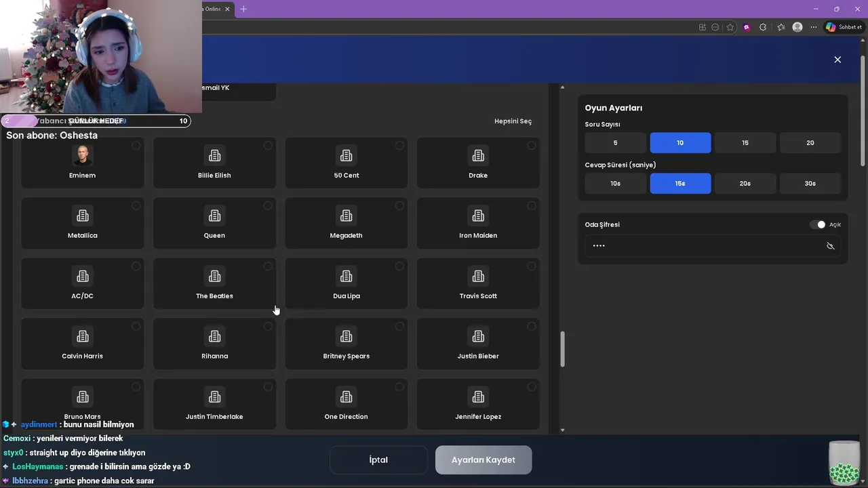The height and width of the screenshot is (488, 868).
Task: Click Ayarları Kaydet to save
Action: (484, 460)
